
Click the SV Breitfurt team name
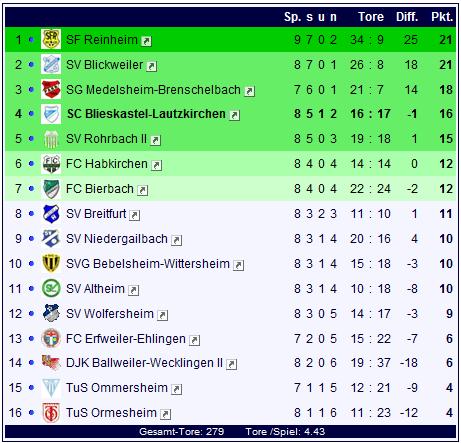96,214
